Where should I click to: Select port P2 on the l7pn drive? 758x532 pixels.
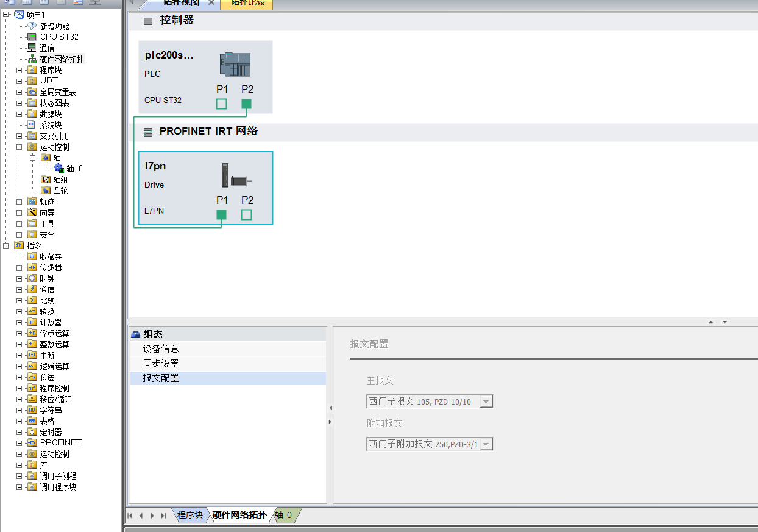[x=246, y=215]
